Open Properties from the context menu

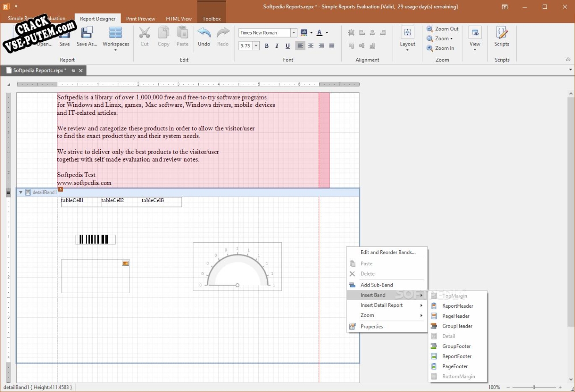pos(371,327)
